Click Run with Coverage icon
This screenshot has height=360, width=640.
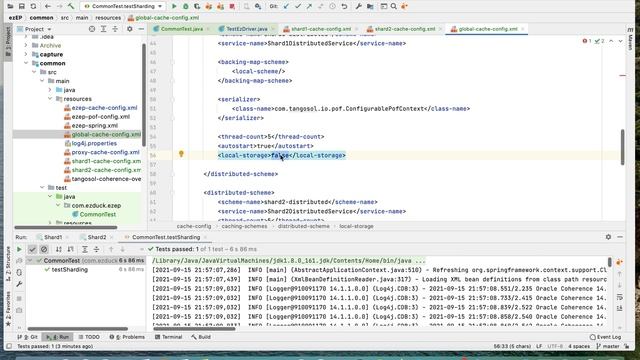tap(197, 6)
